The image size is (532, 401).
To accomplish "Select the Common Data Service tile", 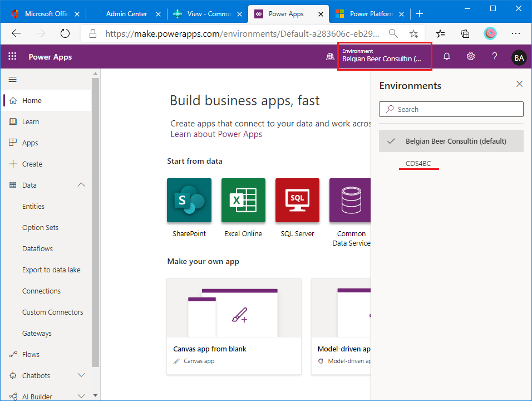I will pyautogui.click(x=350, y=200).
